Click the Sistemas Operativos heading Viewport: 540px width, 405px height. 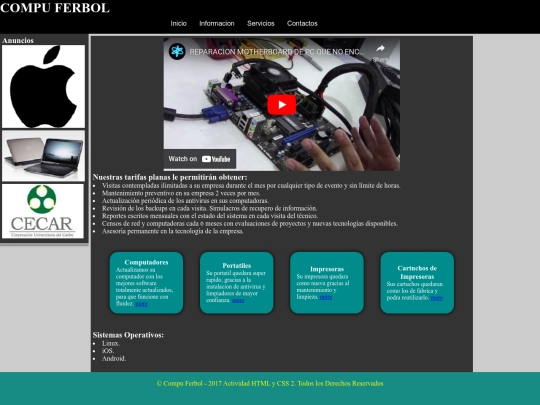(x=128, y=335)
